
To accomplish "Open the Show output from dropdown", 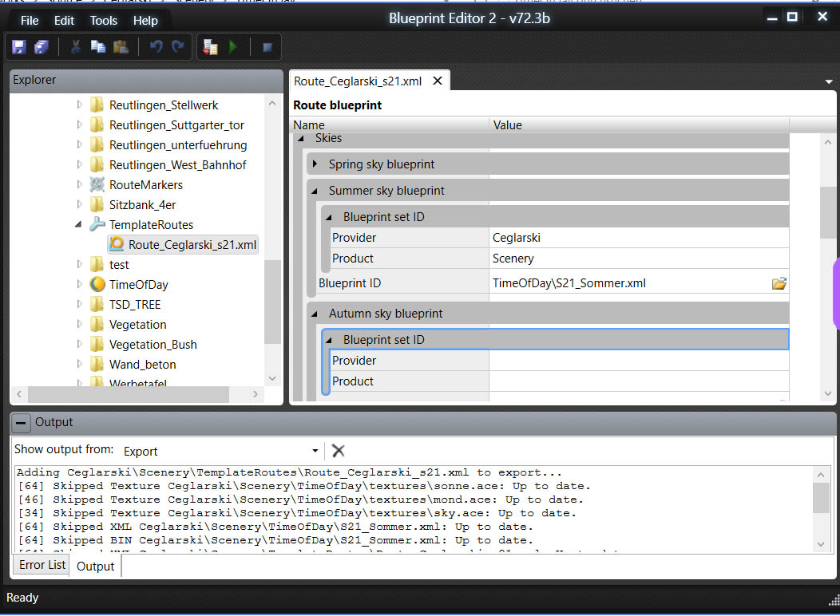I will click(x=315, y=451).
